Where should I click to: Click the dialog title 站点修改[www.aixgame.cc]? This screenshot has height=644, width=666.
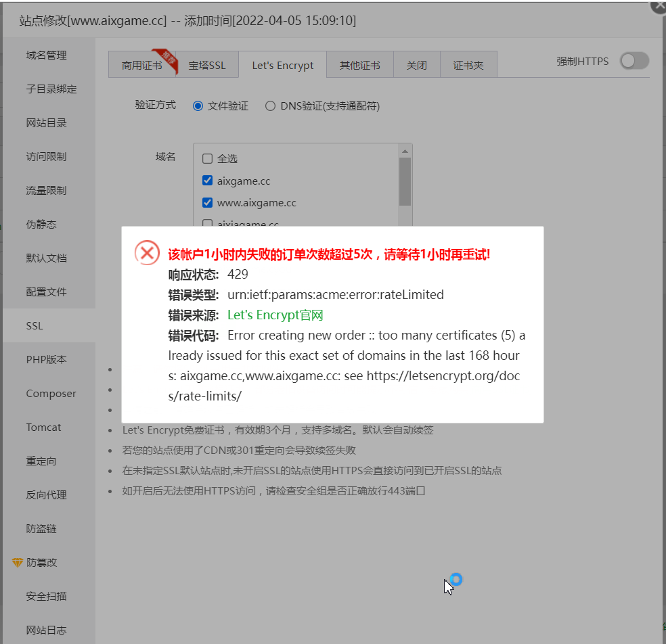[x=93, y=20]
